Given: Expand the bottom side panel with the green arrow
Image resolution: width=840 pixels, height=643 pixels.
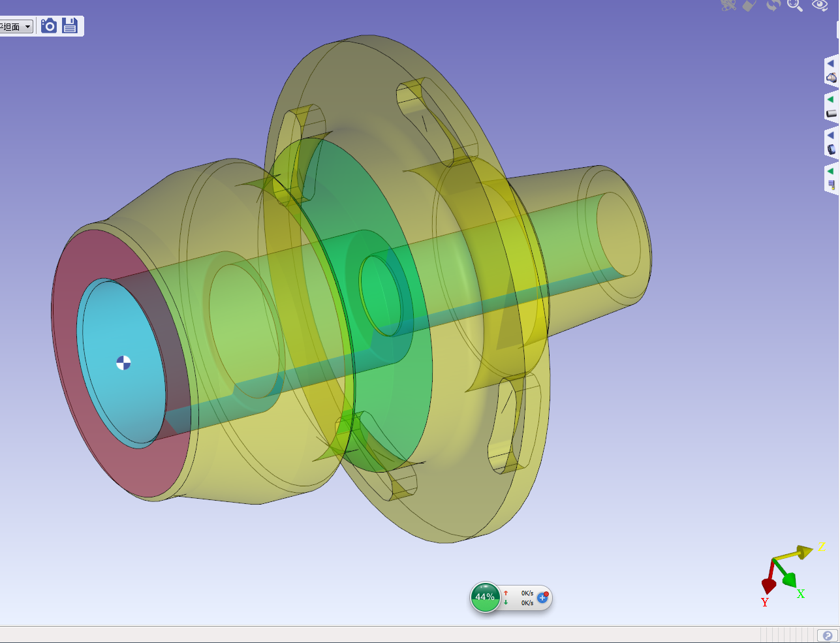Looking at the screenshot, I should [831, 172].
